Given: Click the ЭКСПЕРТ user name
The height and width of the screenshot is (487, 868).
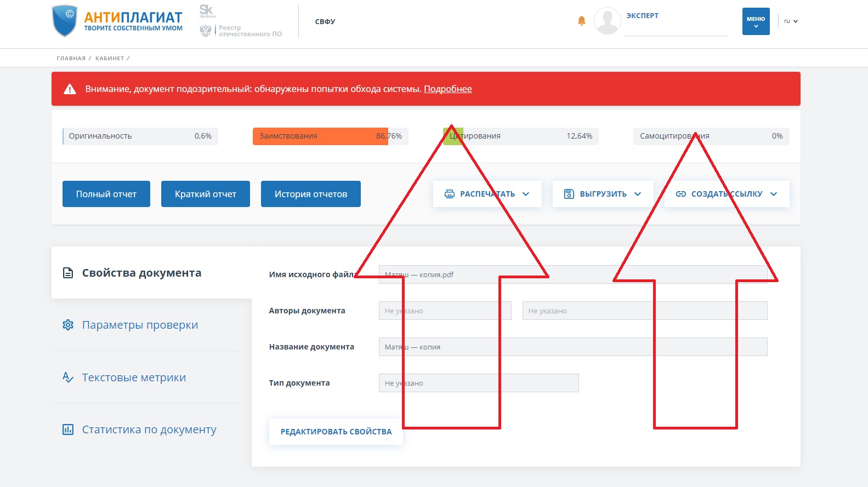Looking at the screenshot, I should (x=643, y=15).
